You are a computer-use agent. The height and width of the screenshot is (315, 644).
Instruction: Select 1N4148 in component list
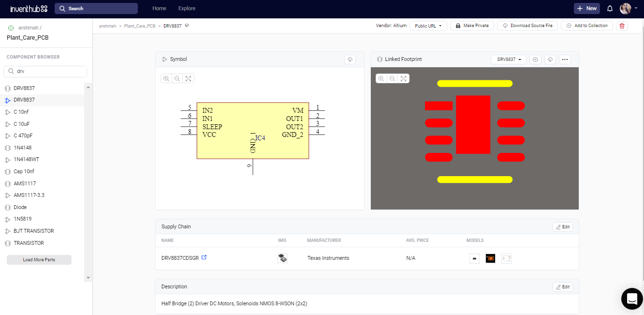tap(42, 148)
